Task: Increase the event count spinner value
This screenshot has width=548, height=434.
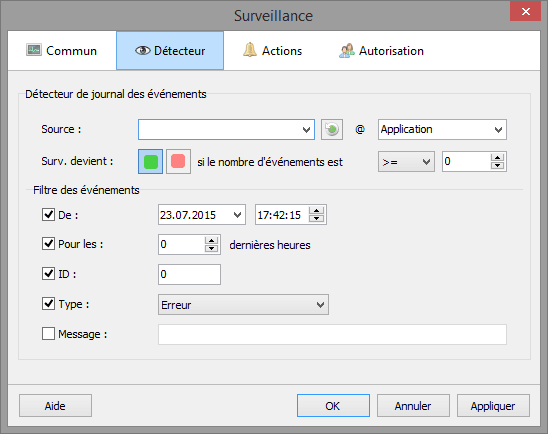Action: 497,158
